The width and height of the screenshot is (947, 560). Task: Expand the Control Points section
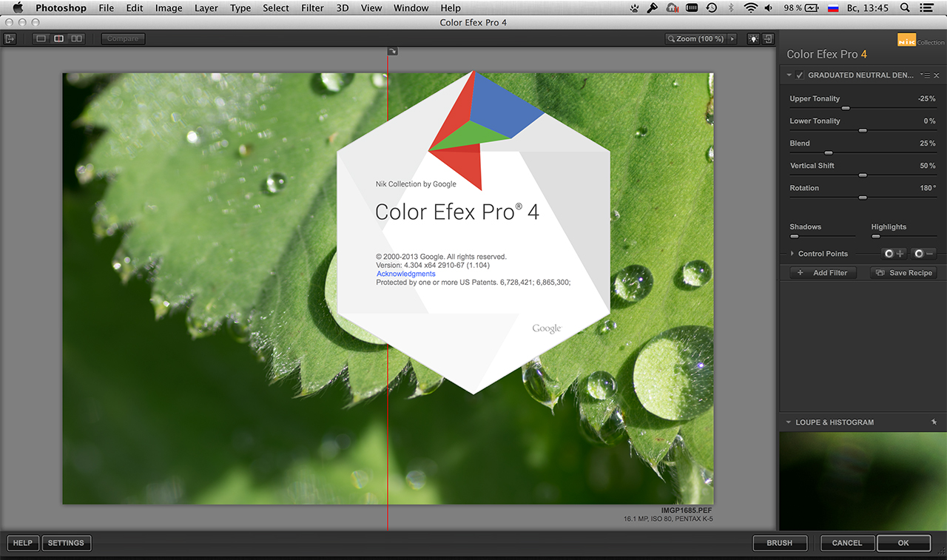[792, 254]
